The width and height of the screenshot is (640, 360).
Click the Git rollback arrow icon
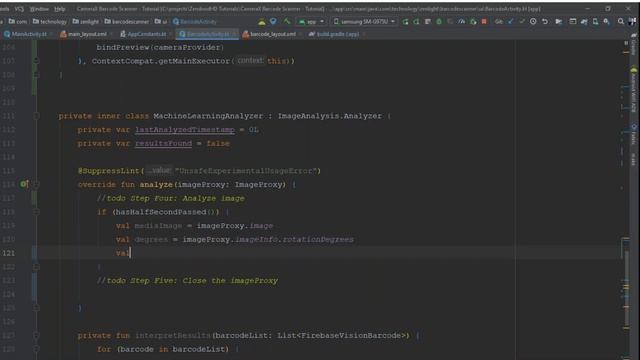[x=545, y=21]
